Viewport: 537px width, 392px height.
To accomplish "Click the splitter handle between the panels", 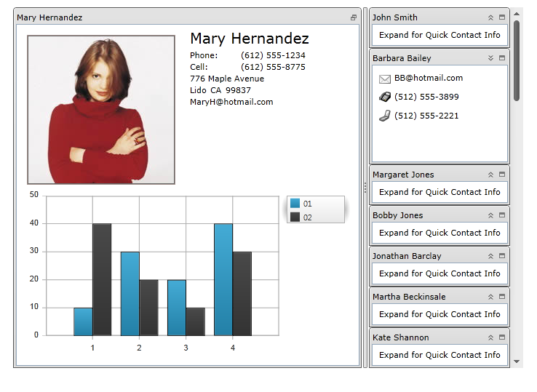I will click(365, 188).
